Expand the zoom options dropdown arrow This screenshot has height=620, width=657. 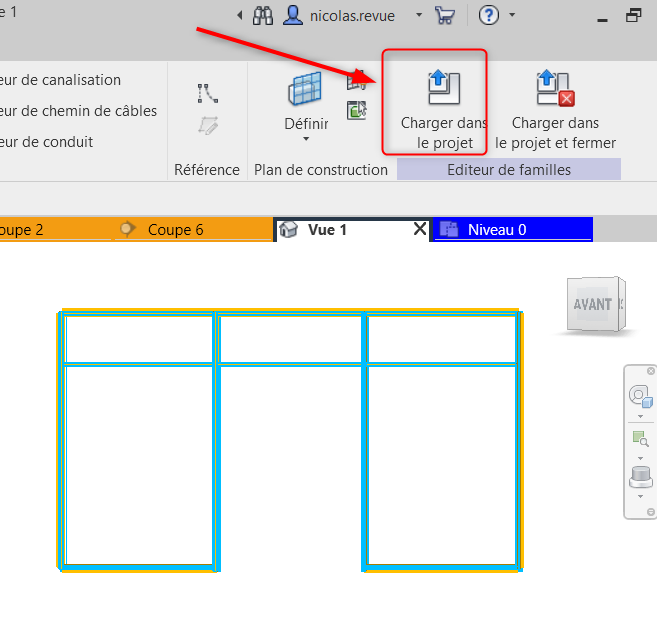point(640,458)
